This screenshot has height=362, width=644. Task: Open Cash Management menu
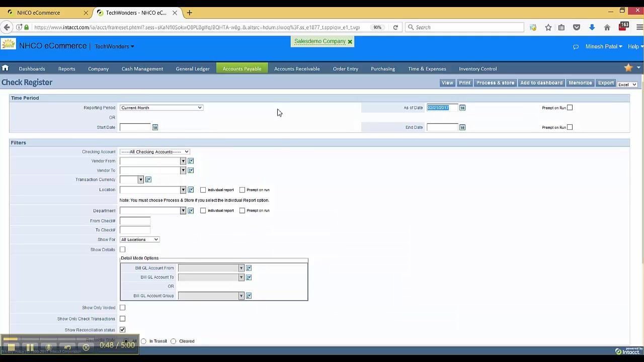point(142,69)
